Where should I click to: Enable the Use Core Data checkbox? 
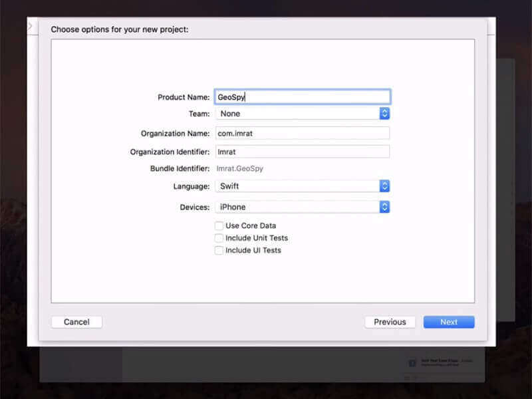(x=219, y=226)
